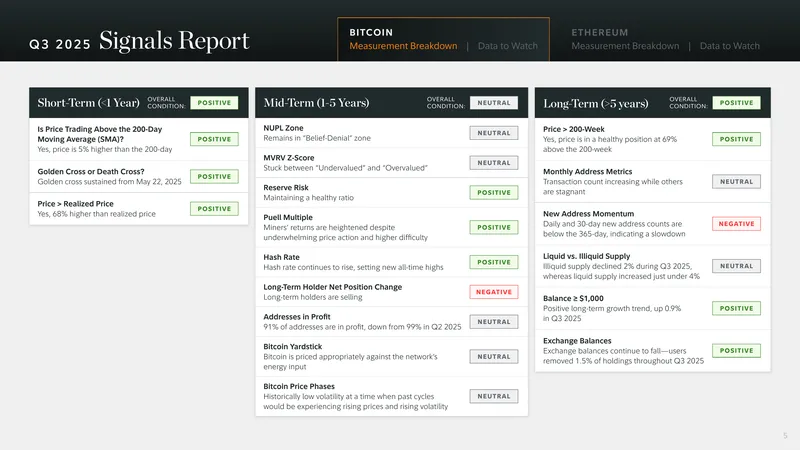
Task: Click 'Maintaining a healthy ratio' description
Action: pyautogui.click(x=308, y=197)
